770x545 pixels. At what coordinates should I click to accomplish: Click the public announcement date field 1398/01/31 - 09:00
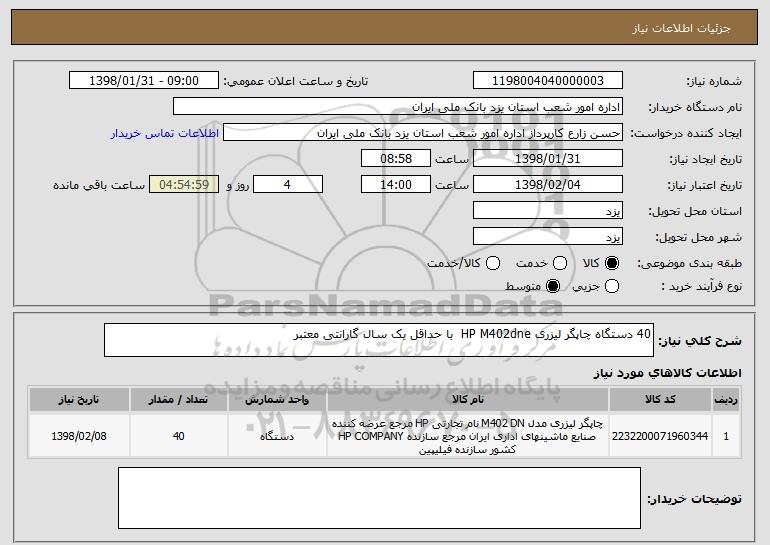[144, 81]
